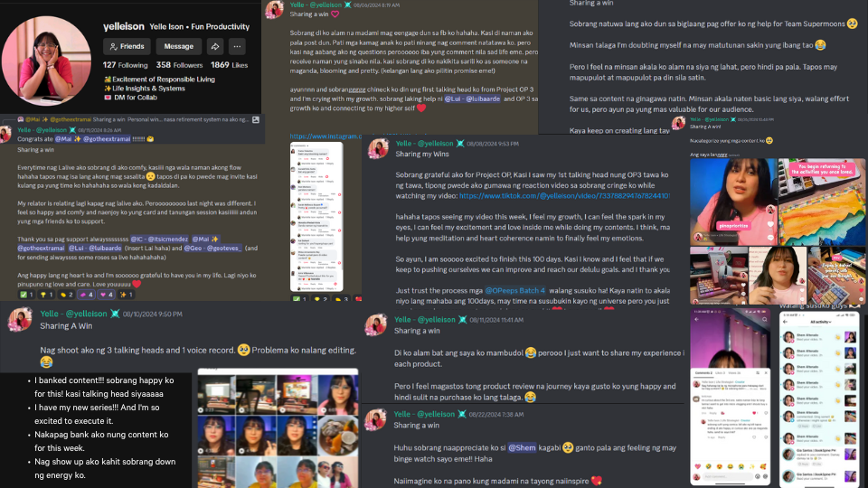
Task: Open the tiktok.com/@yelleison video link
Action: (564, 196)
